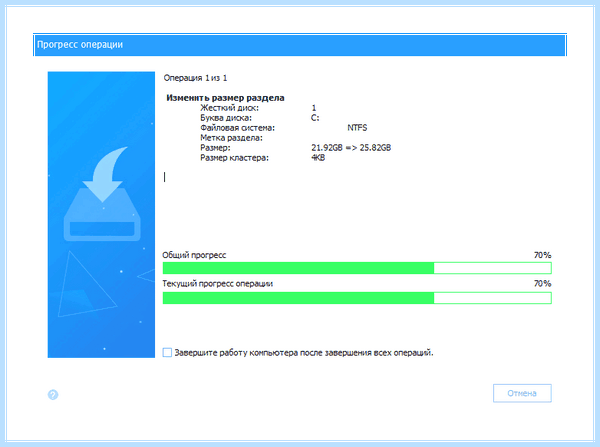Click the shutdown after operations label text
Viewport: 600px width, 447px height.
(304, 352)
